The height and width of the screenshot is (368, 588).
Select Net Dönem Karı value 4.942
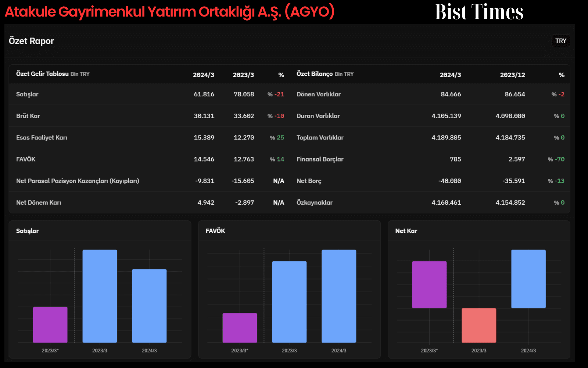tap(206, 202)
